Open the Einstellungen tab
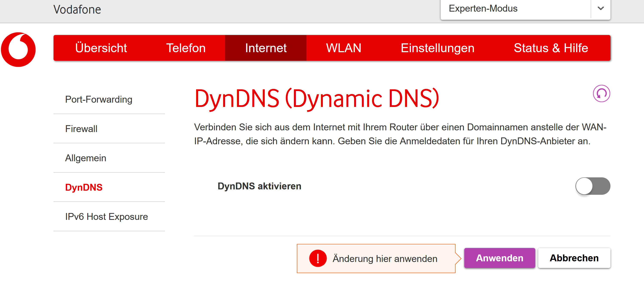 (437, 48)
